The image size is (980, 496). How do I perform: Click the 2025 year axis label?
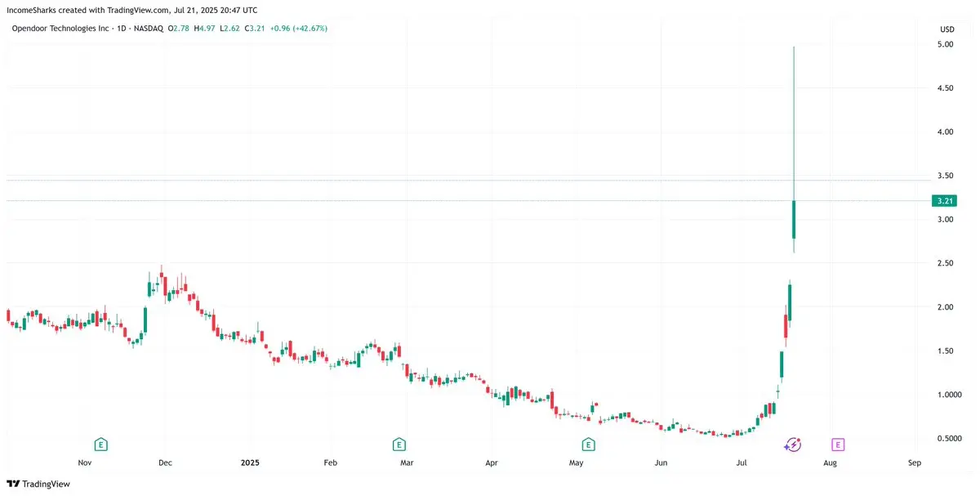(x=250, y=462)
